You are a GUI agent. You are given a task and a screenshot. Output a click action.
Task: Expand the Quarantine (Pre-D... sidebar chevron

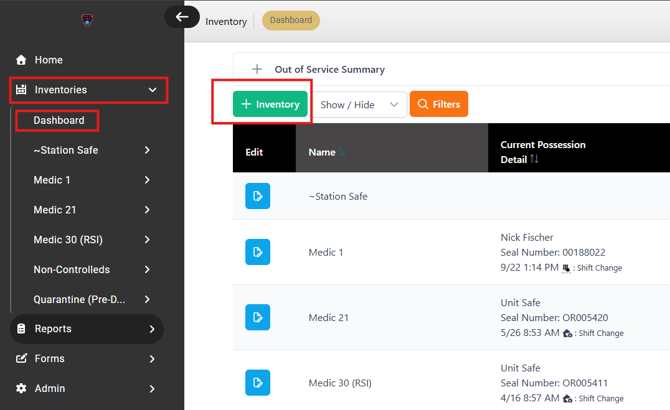point(147,299)
